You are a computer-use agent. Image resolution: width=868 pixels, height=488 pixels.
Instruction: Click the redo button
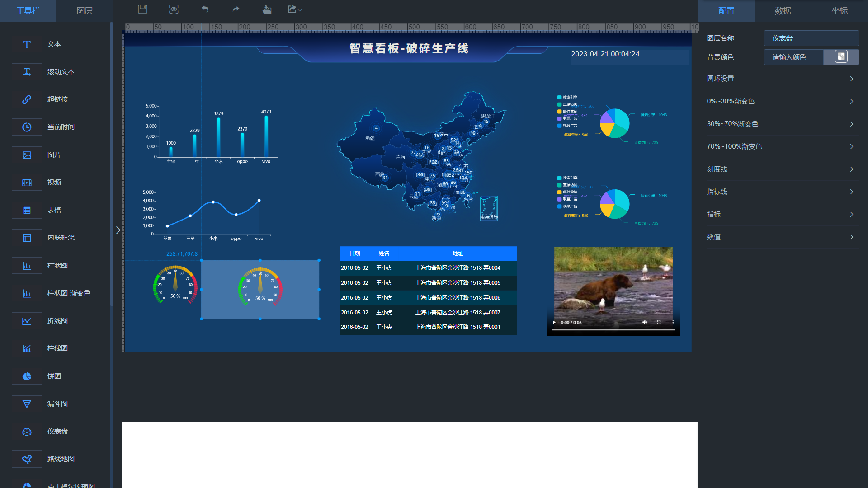pyautogui.click(x=236, y=9)
